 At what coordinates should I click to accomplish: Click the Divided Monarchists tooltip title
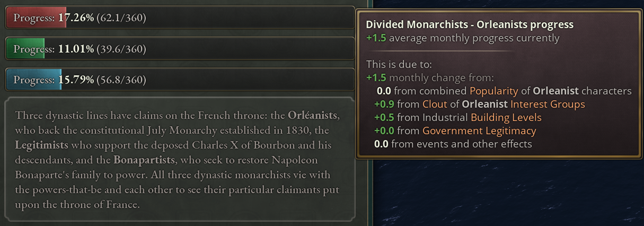tap(470, 24)
